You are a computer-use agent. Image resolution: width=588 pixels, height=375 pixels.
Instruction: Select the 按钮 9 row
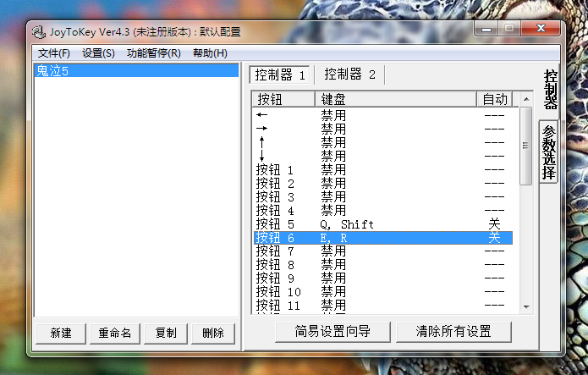click(x=383, y=278)
